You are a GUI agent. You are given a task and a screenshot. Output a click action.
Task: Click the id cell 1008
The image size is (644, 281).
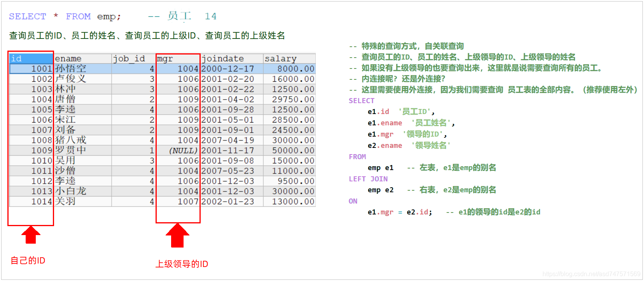coord(31,140)
